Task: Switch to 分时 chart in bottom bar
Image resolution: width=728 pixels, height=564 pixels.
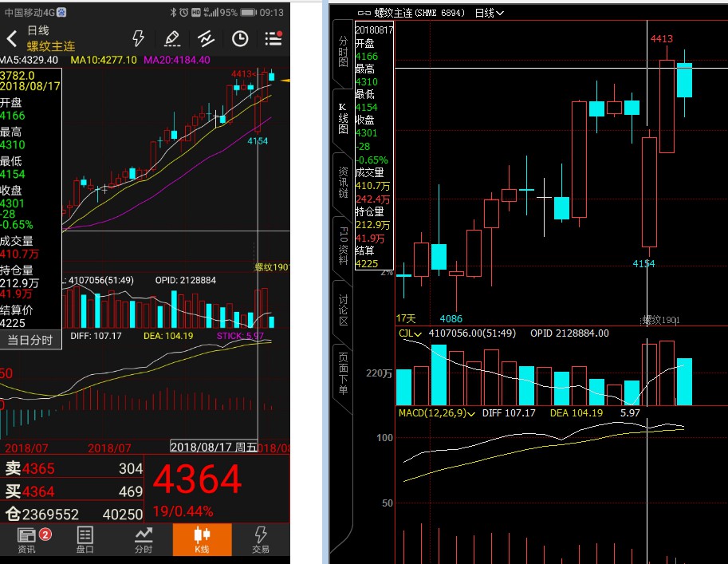Action: click(144, 539)
